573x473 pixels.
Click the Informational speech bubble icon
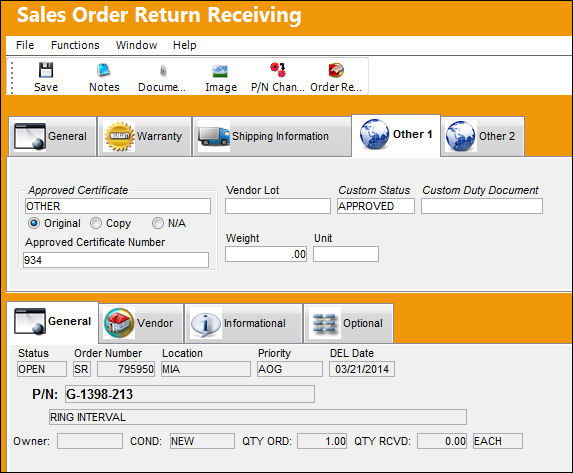click(205, 323)
